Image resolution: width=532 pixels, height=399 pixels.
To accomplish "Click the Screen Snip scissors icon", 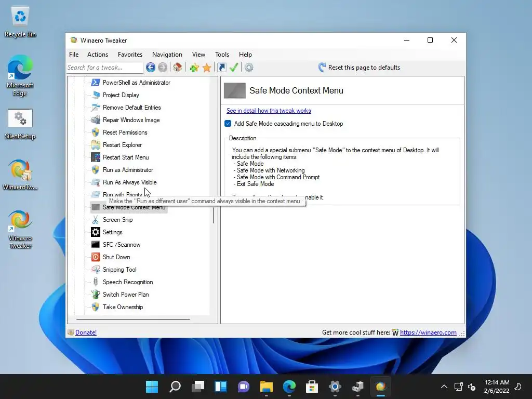I will 96,220.
